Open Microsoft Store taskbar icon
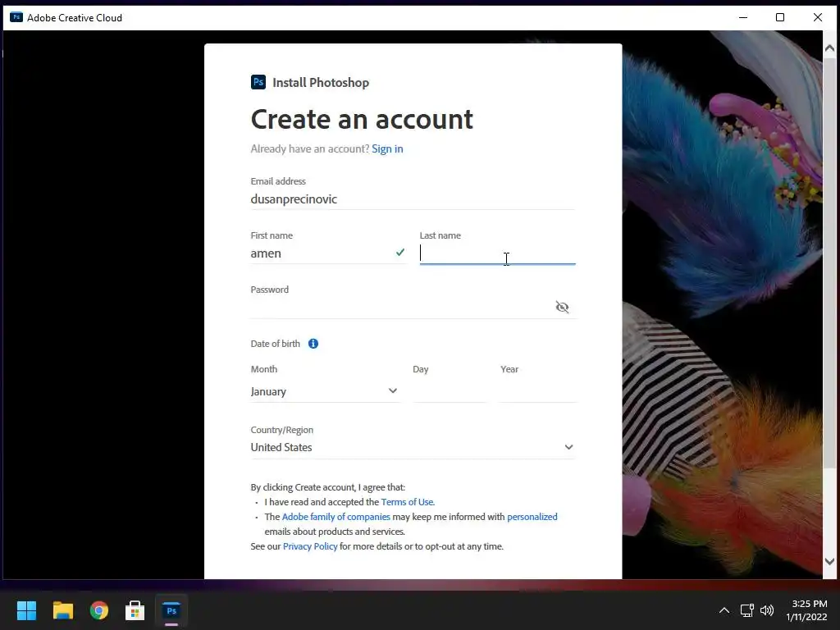 coord(135,610)
